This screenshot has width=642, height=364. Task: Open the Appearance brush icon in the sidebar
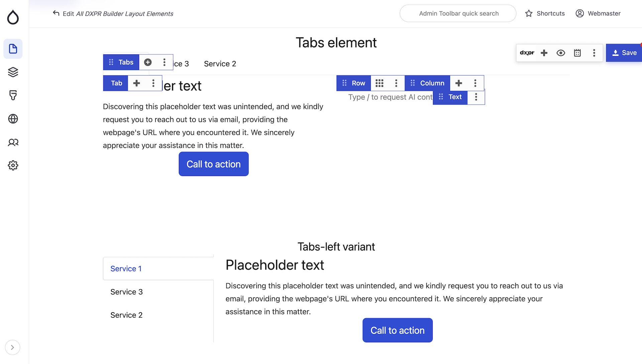13,96
